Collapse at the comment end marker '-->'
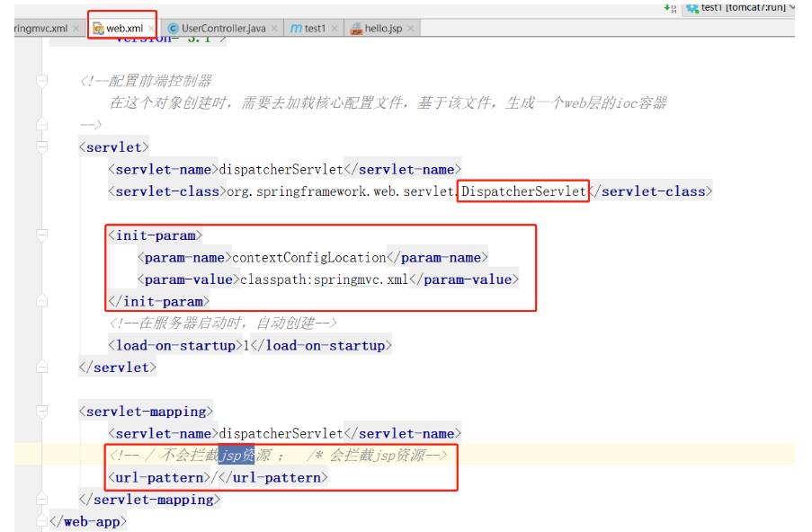The height and width of the screenshot is (532, 812). (42, 124)
